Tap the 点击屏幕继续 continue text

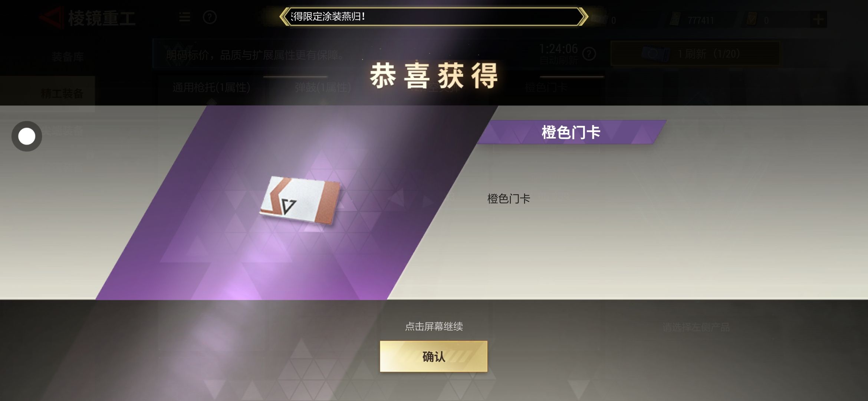pyautogui.click(x=434, y=327)
